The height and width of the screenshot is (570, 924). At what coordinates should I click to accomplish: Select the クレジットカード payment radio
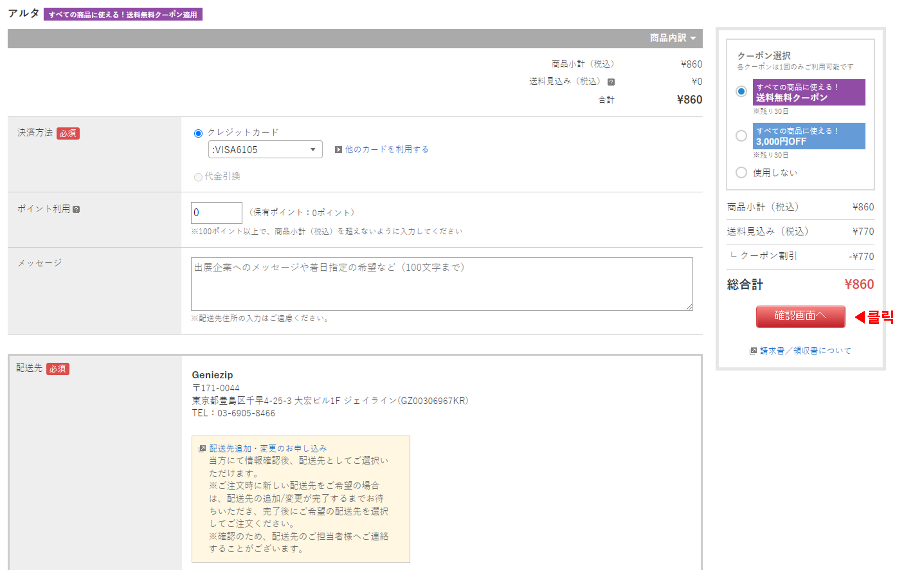[x=198, y=133]
